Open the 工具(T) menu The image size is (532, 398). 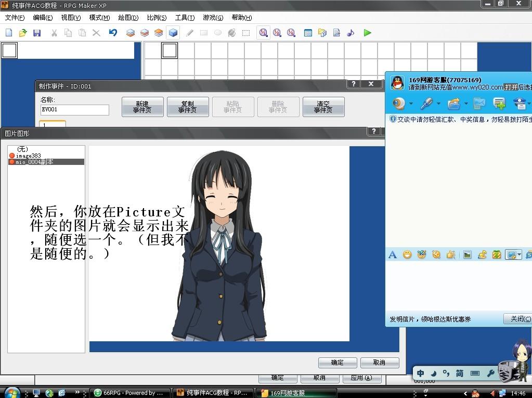[185, 18]
